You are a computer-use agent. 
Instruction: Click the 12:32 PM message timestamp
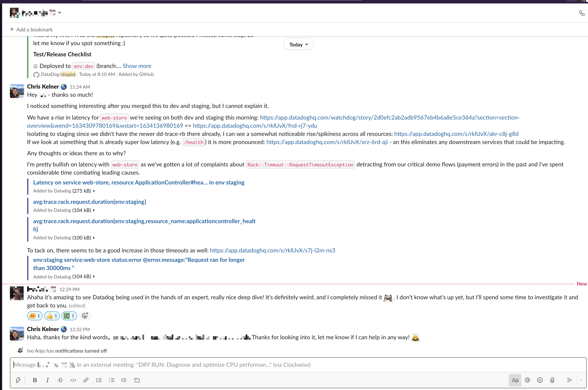tap(80, 329)
